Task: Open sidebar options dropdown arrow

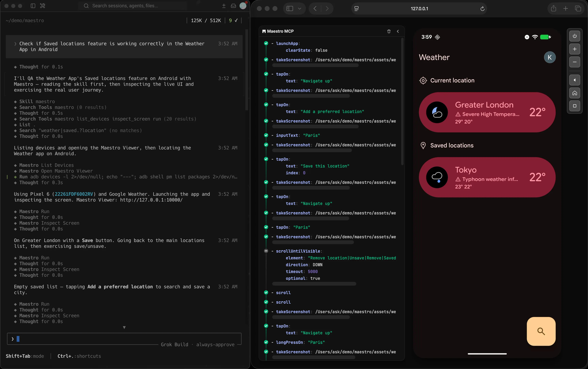Action: coord(299,9)
